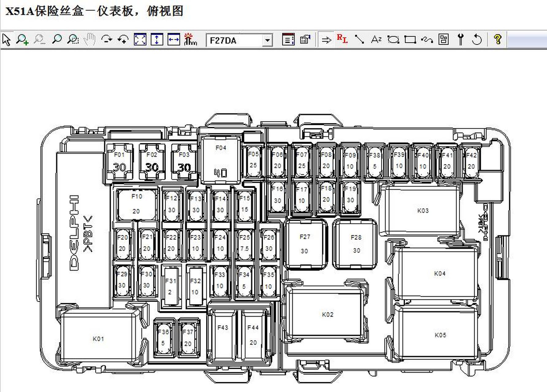
Task: Select the Az text annotation tool
Action: 376,40
